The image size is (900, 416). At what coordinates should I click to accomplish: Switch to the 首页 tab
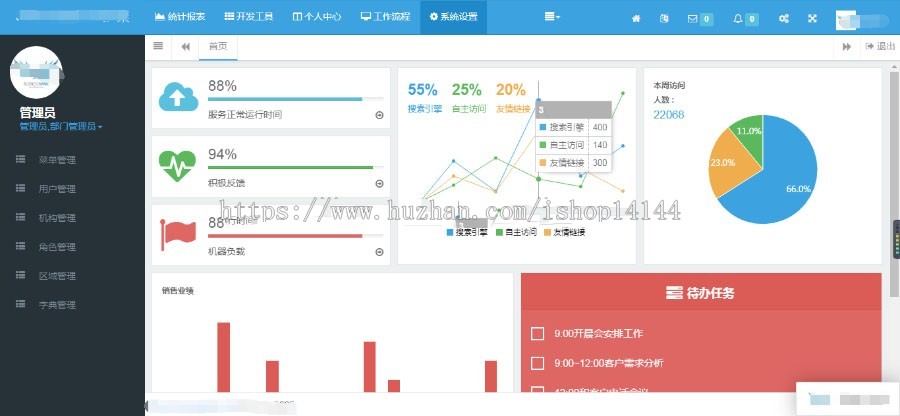(x=218, y=47)
